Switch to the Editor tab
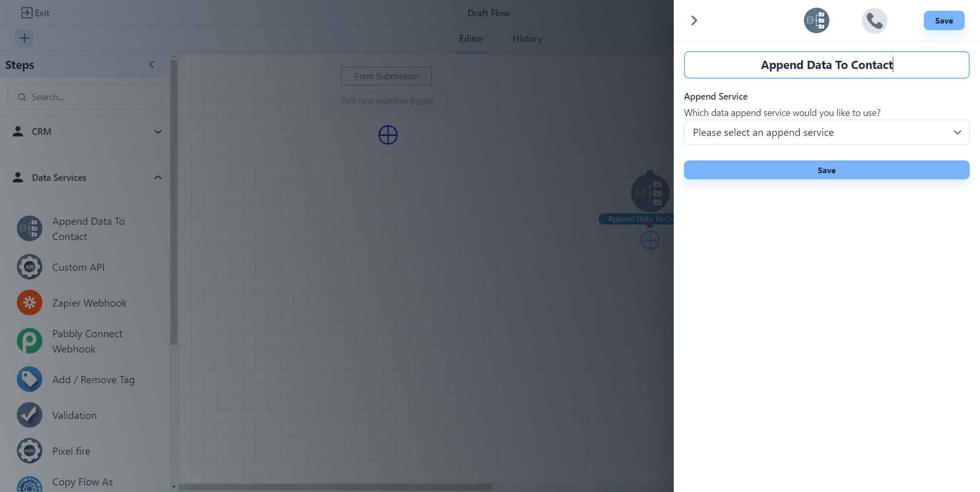The image size is (980, 492). tap(471, 39)
